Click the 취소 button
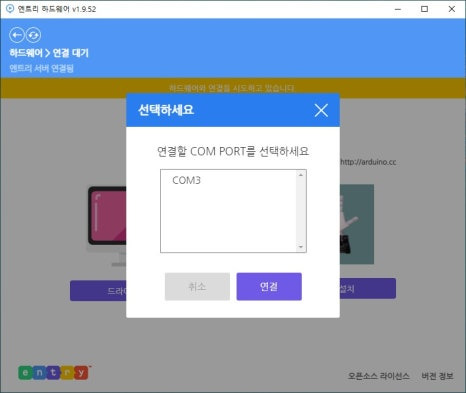This screenshot has height=393, width=466. (197, 287)
